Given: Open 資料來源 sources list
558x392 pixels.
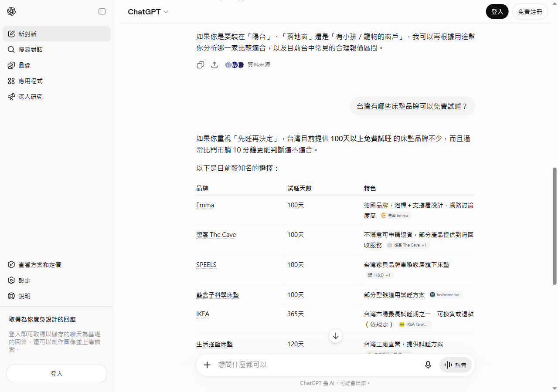Looking at the screenshot, I should click(248, 65).
